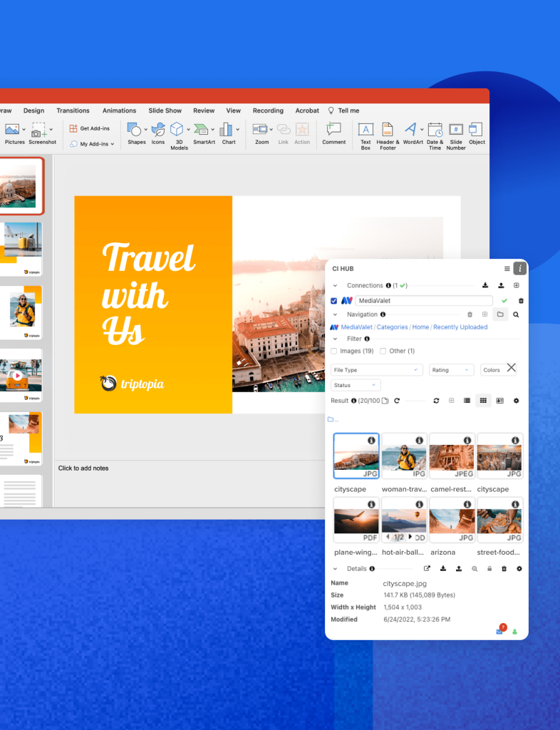Insert Slide Number
560x730 pixels.
pos(456,135)
